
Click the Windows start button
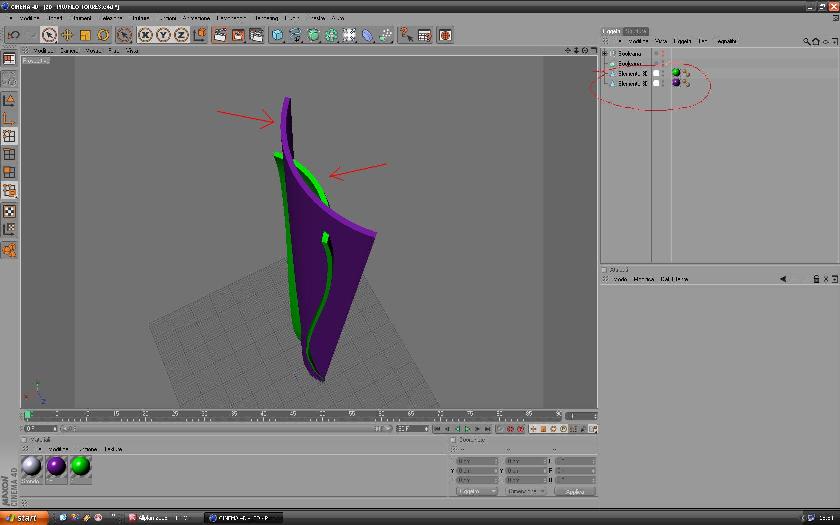point(24,518)
